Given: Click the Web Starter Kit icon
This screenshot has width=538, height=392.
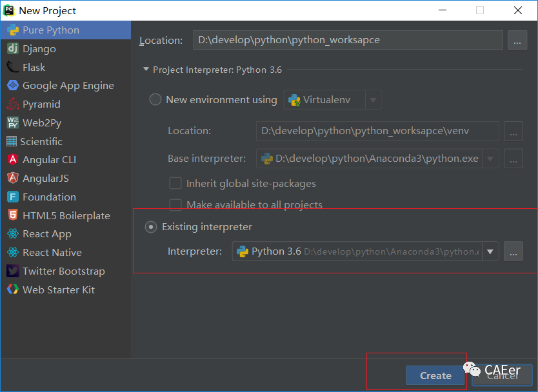Looking at the screenshot, I should pos(13,289).
